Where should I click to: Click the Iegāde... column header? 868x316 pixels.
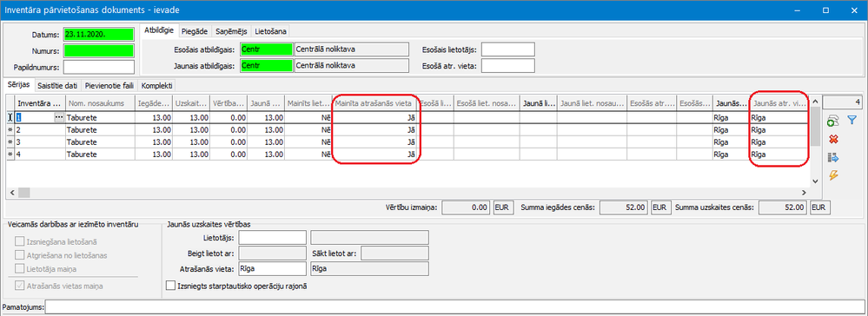pos(154,103)
